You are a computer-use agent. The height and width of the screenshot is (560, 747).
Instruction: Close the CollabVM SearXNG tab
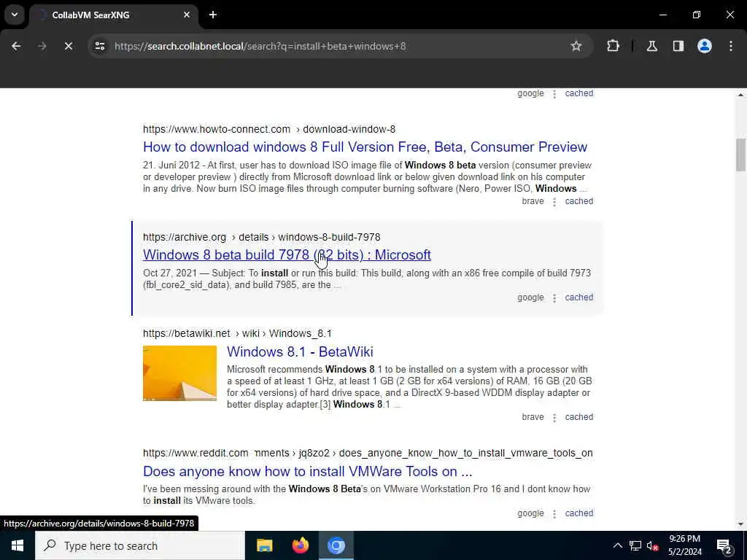click(187, 15)
